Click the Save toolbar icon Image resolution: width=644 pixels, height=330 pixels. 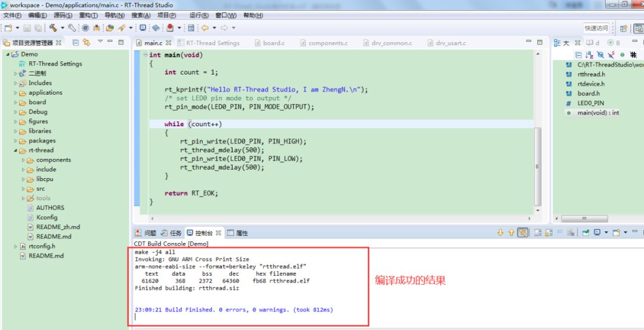pos(27,28)
